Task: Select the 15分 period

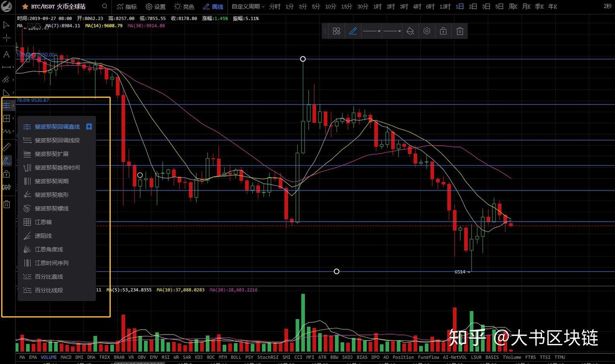Action: click(x=346, y=7)
